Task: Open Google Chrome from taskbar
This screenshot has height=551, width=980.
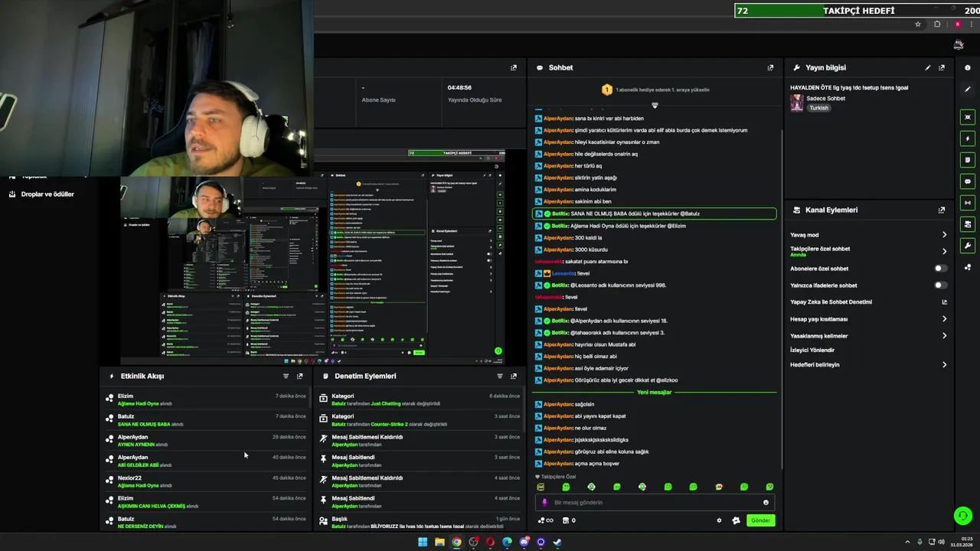Action: pos(456,542)
